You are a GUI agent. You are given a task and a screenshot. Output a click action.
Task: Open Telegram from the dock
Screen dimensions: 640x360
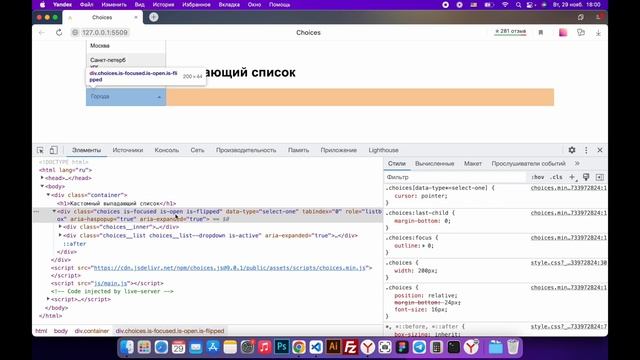(x=419, y=347)
